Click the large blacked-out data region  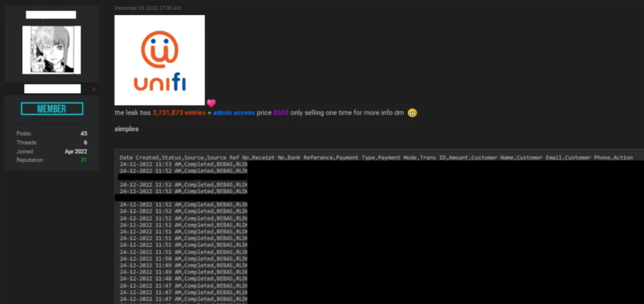[440, 232]
